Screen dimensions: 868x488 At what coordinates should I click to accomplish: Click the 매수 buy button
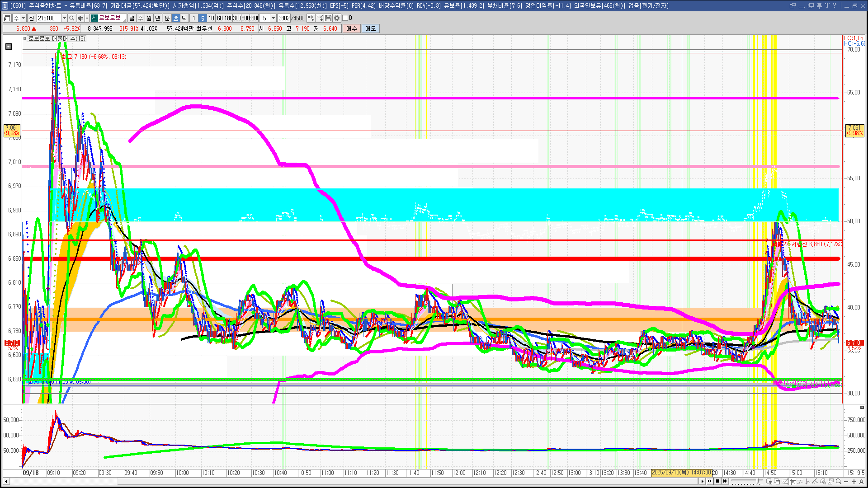pos(352,28)
